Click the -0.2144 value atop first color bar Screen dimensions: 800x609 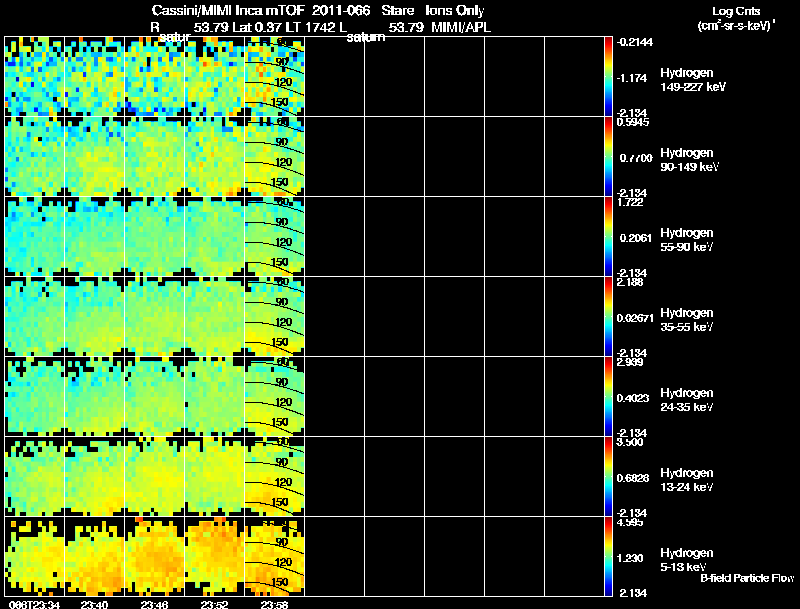632,42
